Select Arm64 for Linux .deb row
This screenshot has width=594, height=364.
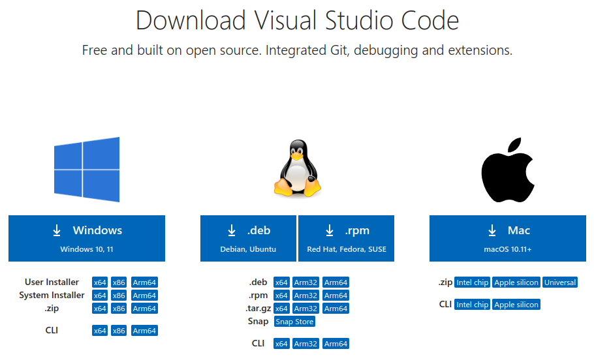(x=336, y=282)
